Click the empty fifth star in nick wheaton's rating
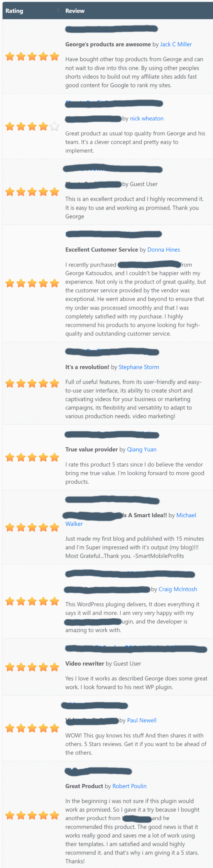Screen dimensions: 213x868 (x=55, y=126)
